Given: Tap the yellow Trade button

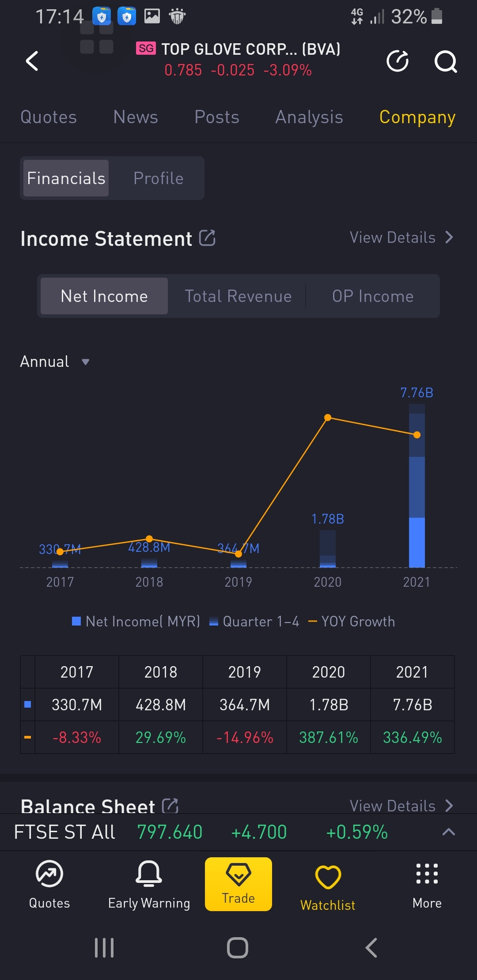Looking at the screenshot, I should 238,884.
